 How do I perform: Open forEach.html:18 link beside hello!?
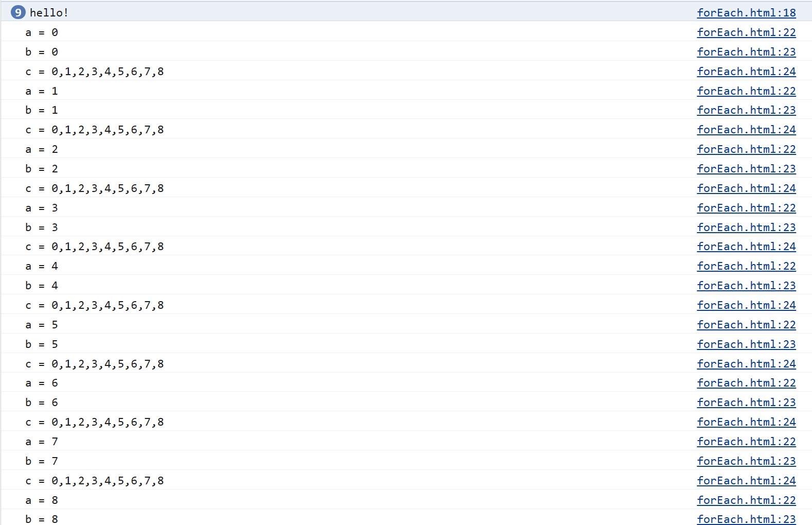(x=746, y=12)
